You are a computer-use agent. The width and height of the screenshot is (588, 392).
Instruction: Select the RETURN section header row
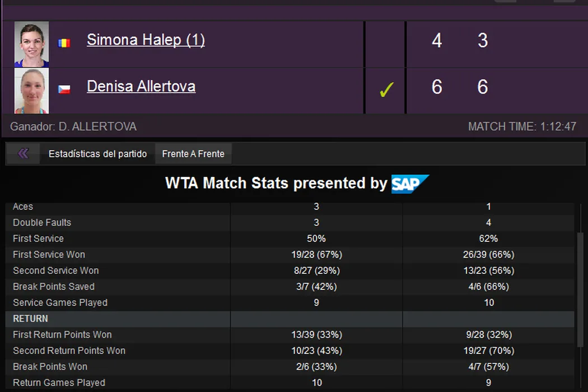point(31,319)
